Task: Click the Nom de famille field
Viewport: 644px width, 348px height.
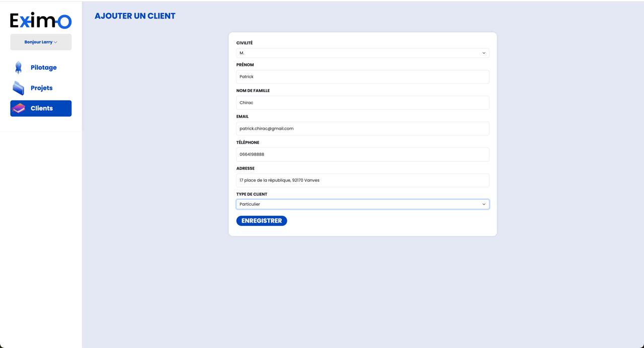Action: 363,103
